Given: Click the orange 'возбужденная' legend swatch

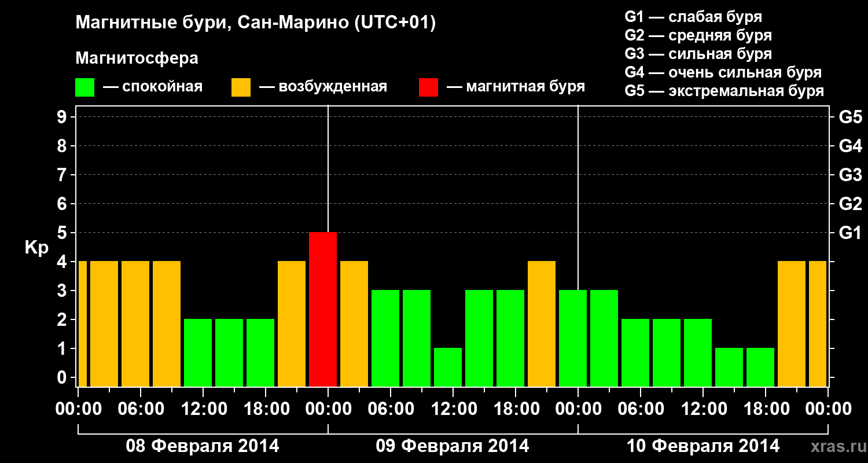Looking at the screenshot, I should (x=241, y=87).
